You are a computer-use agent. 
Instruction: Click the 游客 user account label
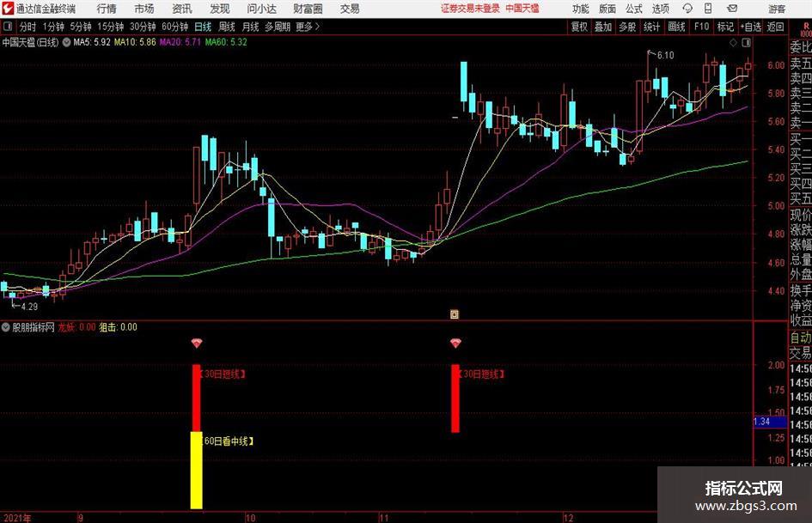click(777, 9)
